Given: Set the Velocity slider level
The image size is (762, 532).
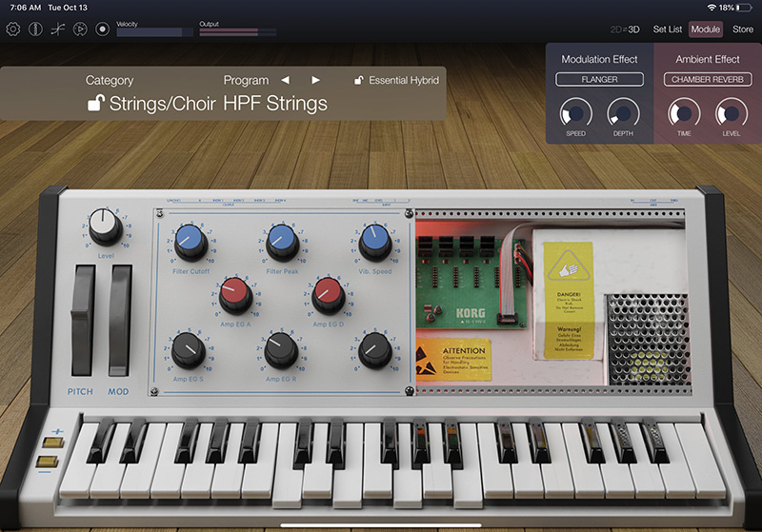Looking at the screenshot, I should coord(154,32).
